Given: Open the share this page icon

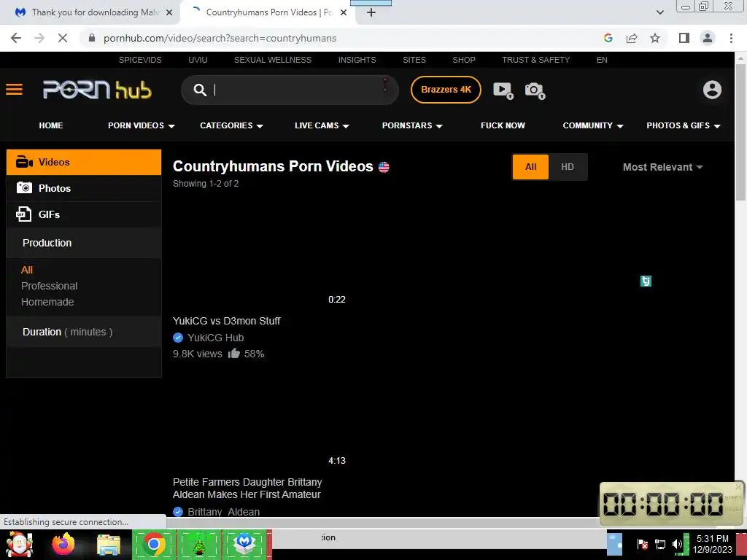Looking at the screenshot, I should click(x=632, y=38).
